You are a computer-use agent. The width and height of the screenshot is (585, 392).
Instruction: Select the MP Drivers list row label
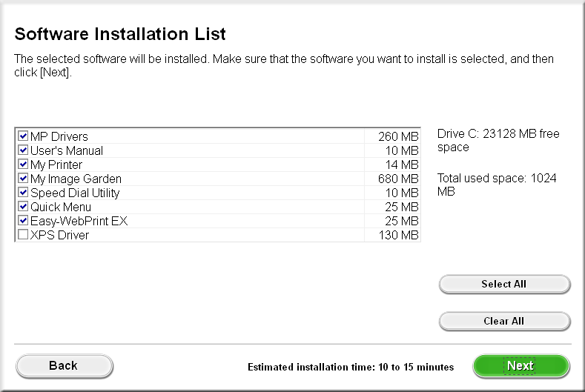[59, 136]
